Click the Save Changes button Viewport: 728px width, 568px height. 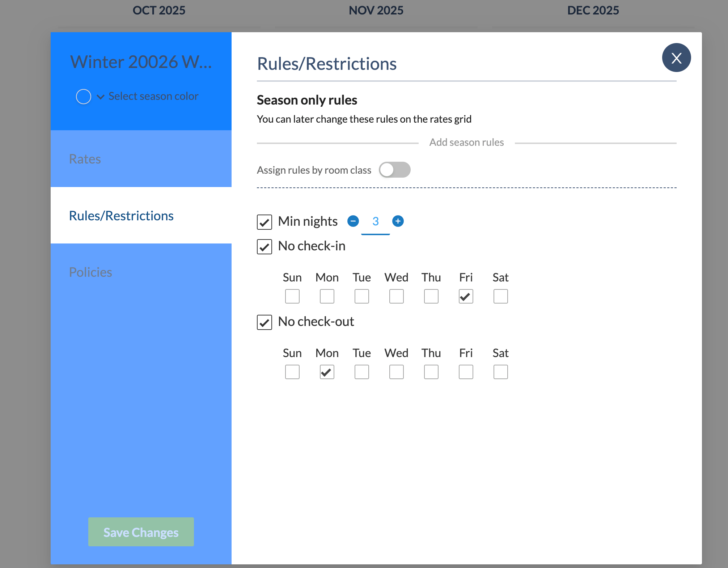click(141, 532)
